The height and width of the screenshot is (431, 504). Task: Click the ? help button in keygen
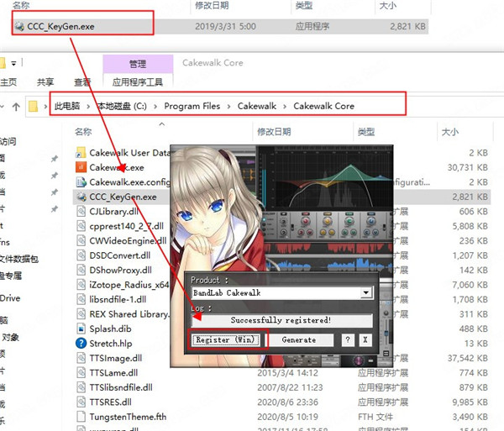[x=348, y=339]
